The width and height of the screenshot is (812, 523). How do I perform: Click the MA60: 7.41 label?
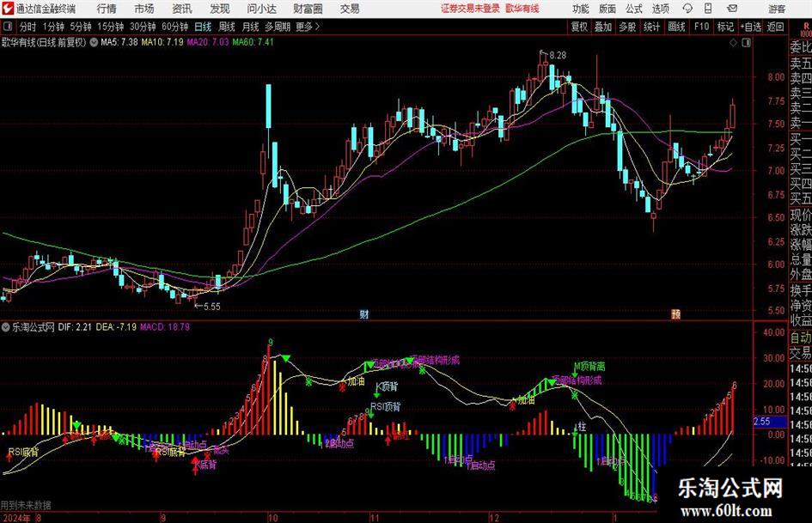(253, 42)
